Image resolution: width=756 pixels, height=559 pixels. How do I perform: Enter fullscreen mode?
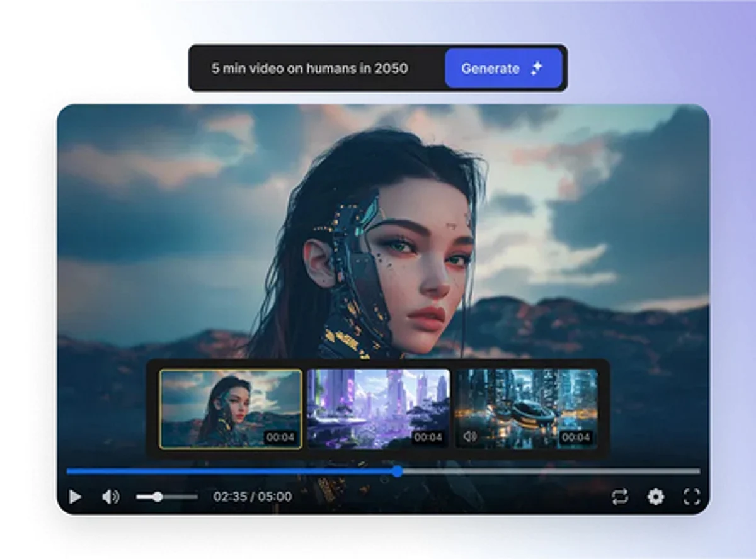tap(692, 497)
